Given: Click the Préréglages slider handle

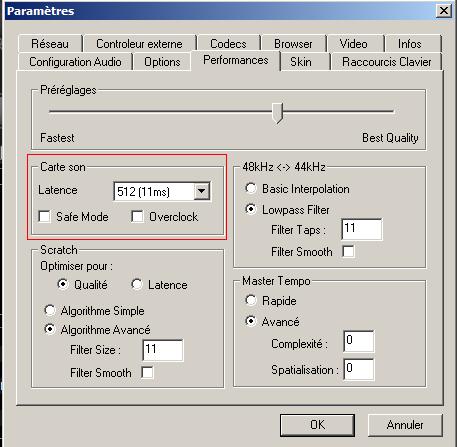Looking at the screenshot, I should tap(277, 113).
